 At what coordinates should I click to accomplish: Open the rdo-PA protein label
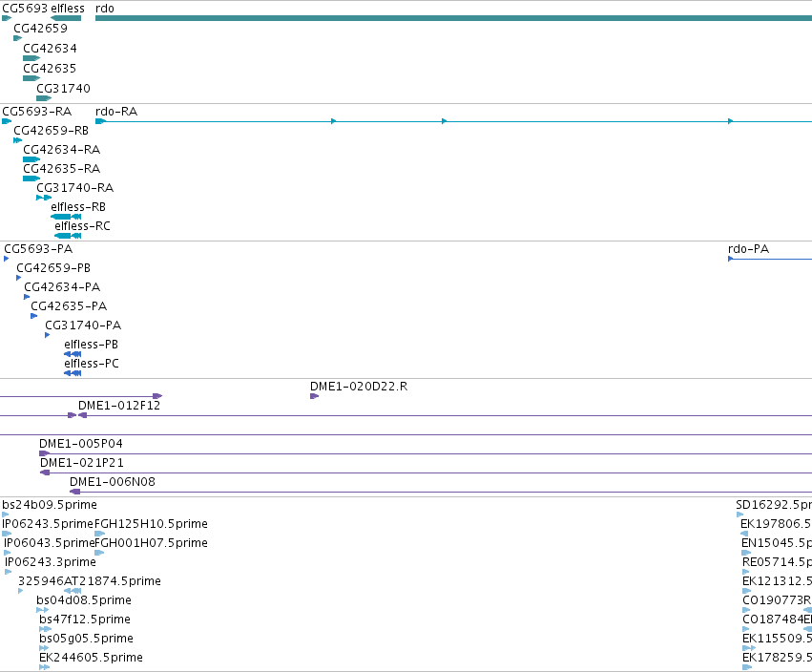click(x=748, y=249)
